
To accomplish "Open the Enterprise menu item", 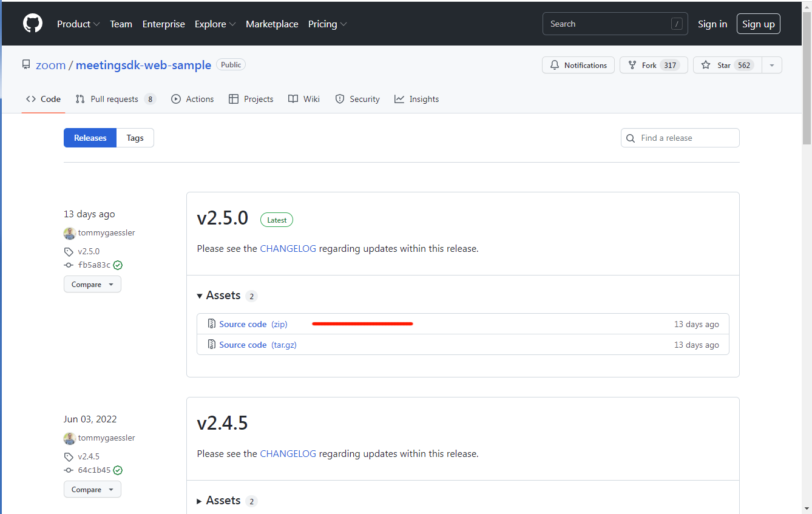I will point(164,24).
